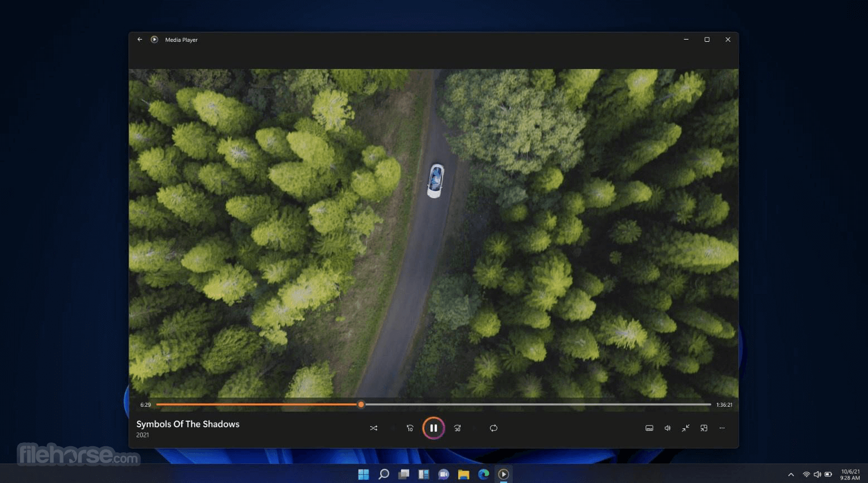Open the more options ellipsis menu
The image size is (868, 483).
pyautogui.click(x=722, y=428)
